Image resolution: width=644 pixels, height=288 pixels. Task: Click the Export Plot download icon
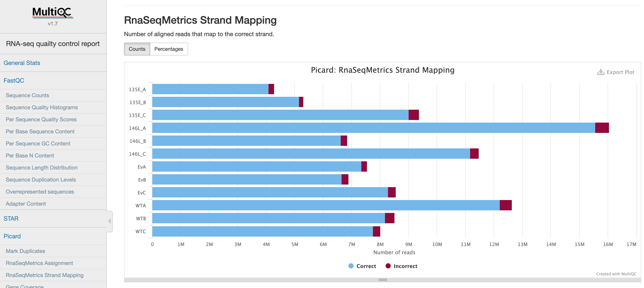[x=601, y=72]
